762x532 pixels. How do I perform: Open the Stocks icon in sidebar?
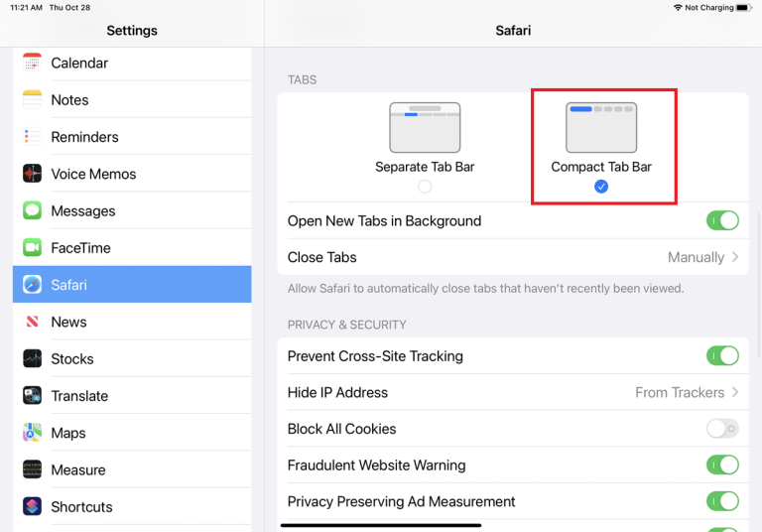coord(33,358)
